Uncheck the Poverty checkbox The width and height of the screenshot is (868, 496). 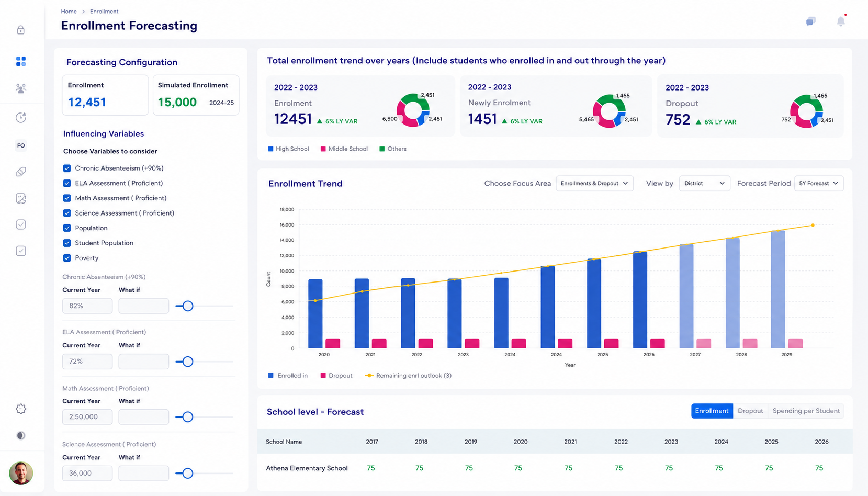click(67, 258)
